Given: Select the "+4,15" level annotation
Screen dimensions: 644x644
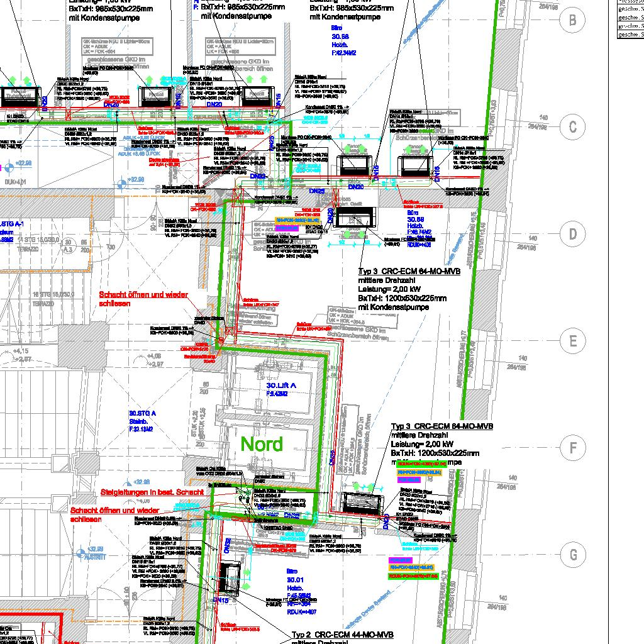Looking at the screenshot, I should coord(20,351).
